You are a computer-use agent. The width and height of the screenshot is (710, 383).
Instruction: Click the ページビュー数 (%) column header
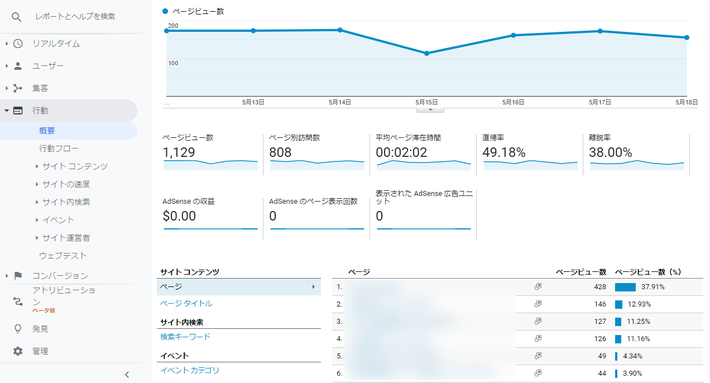pos(648,272)
